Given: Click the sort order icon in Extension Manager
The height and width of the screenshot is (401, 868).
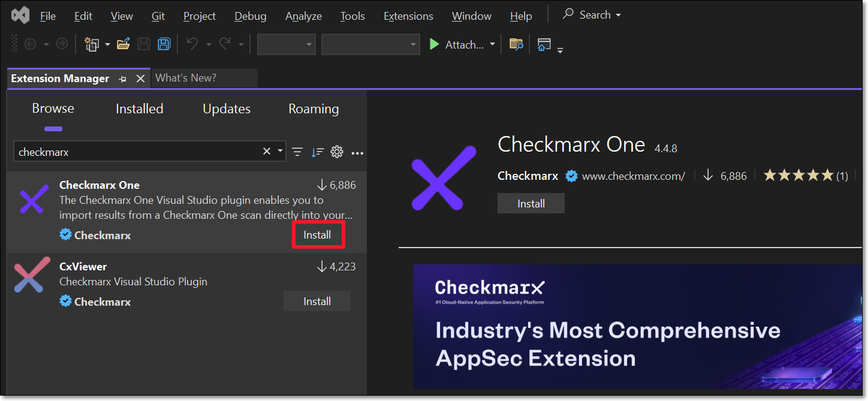Looking at the screenshot, I should [317, 152].
